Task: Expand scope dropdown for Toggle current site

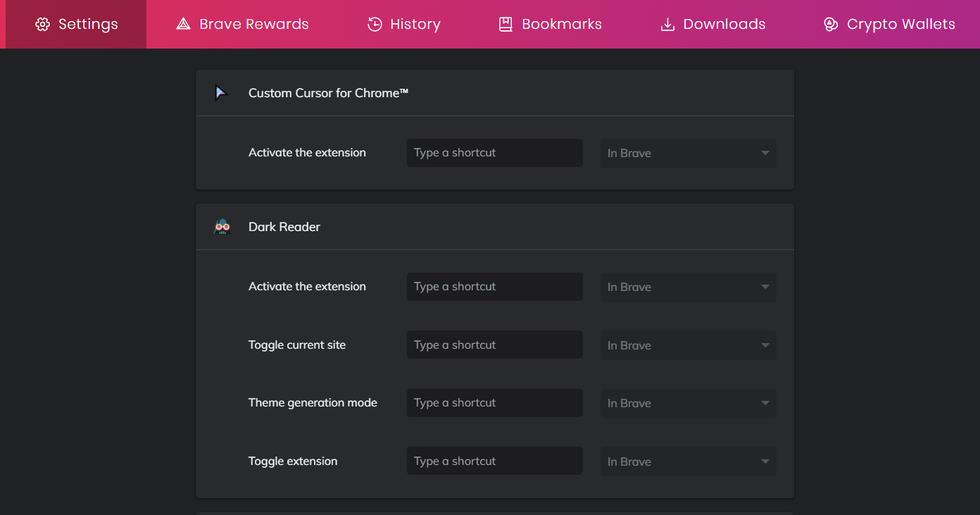Action: [x=689, y=345]
